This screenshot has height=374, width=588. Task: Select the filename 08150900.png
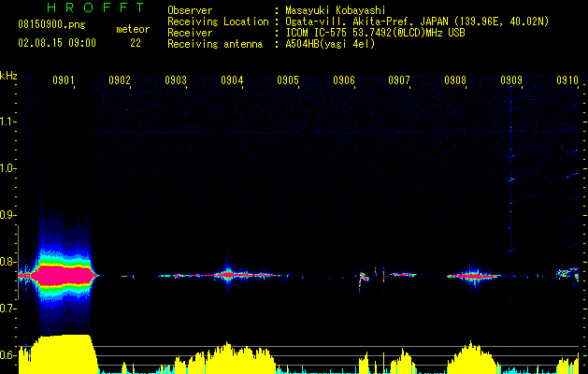tap(51, 24)
